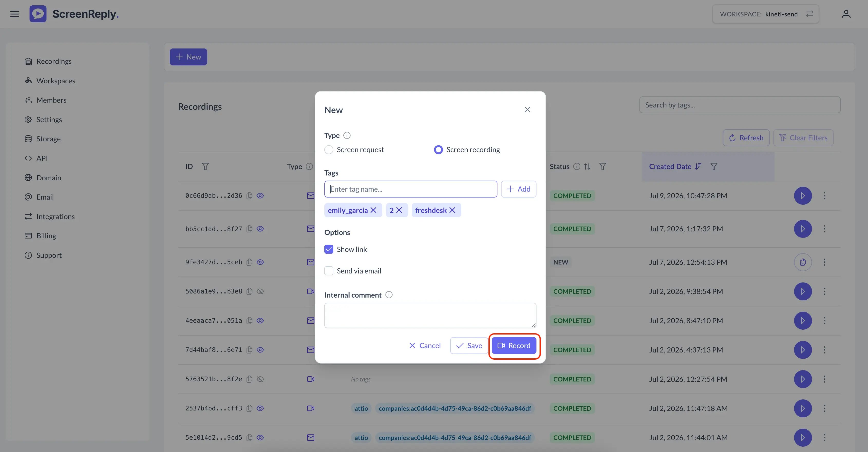Show Internal comment info tooltip
Screen dimensions: 868x452
[389, 295]
